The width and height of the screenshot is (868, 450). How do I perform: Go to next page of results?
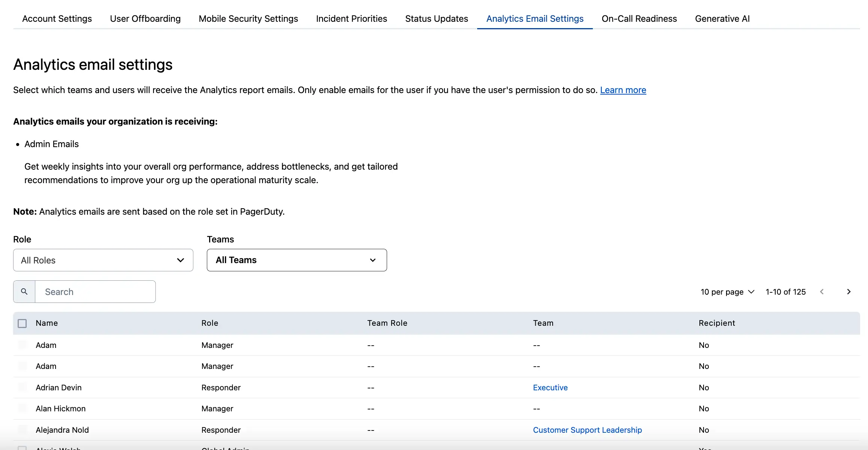click(x=848, y=292)
